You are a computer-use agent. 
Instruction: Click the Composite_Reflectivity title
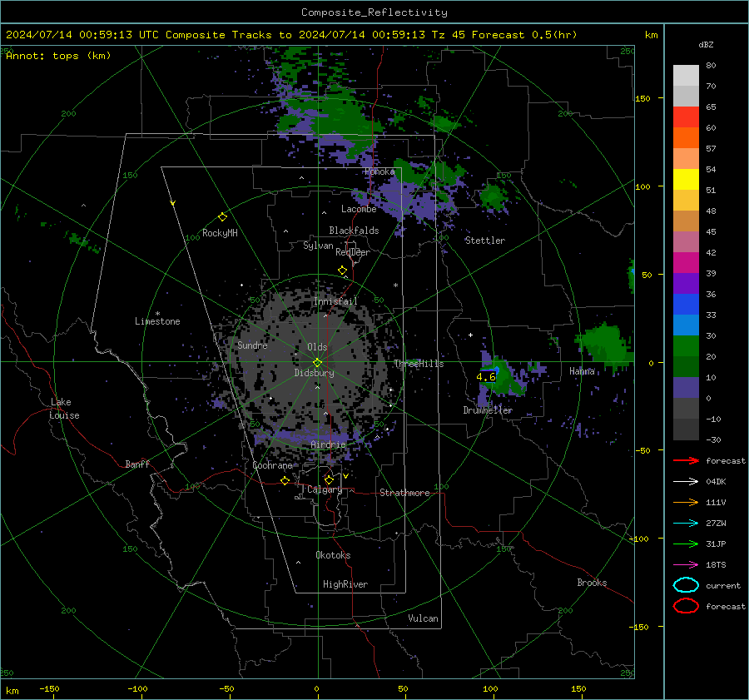pos(374,12)
